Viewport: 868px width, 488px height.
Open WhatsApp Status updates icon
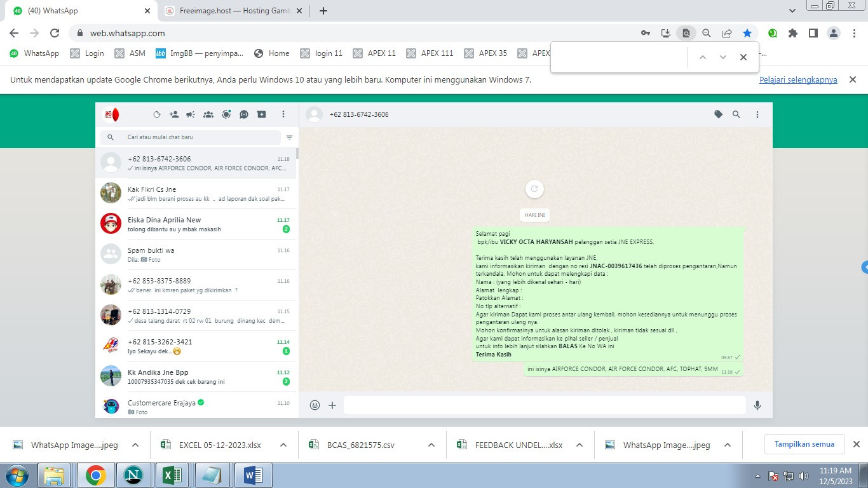pos(226,115)
